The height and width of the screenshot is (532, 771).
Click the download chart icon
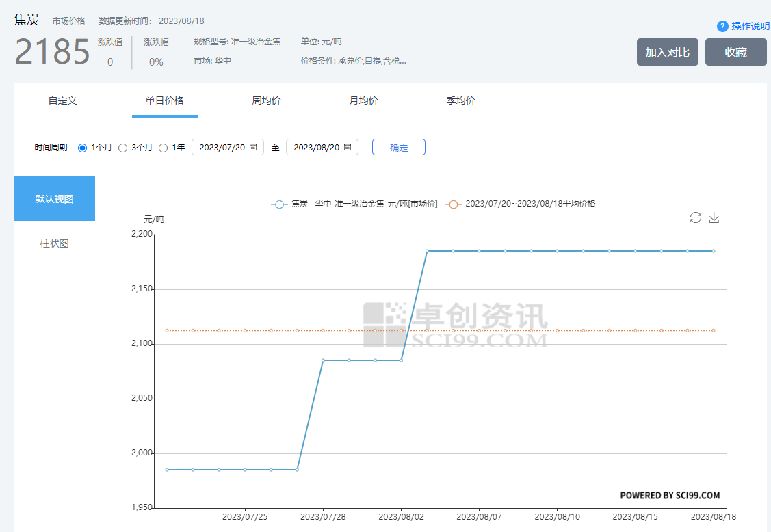[714, 217]
